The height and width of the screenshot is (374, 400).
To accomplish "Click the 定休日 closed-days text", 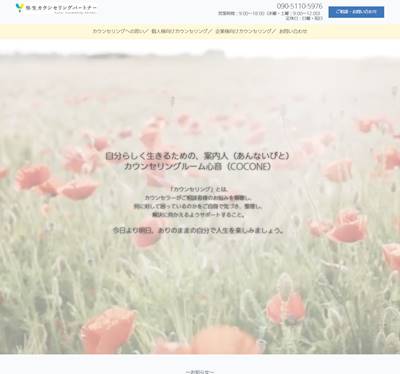I will [304, 18].
